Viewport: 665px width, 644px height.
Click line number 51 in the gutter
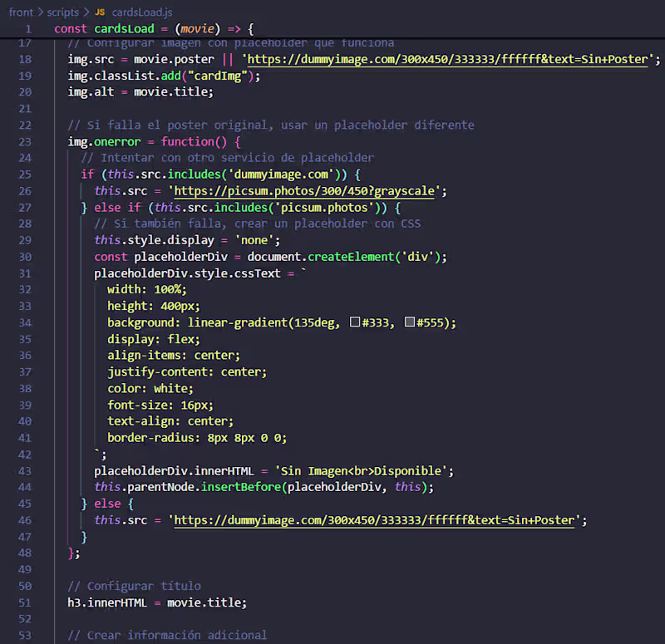(x=25, y=602)
